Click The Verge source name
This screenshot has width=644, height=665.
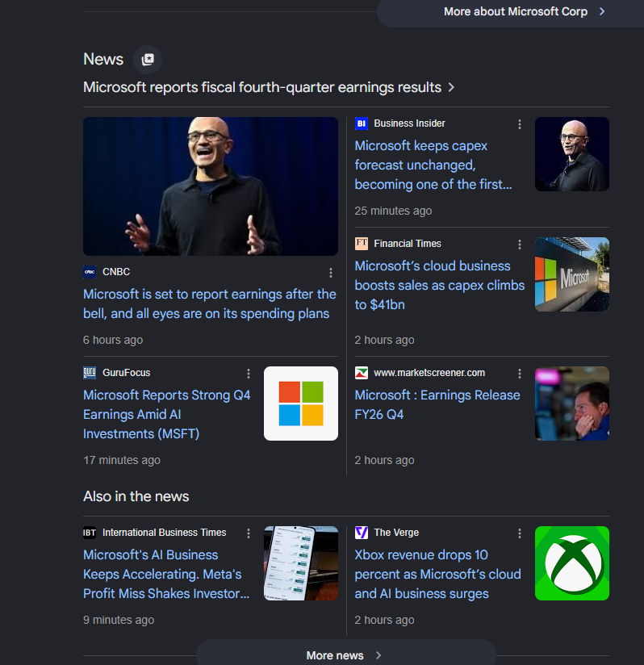[x=396, y=533]
